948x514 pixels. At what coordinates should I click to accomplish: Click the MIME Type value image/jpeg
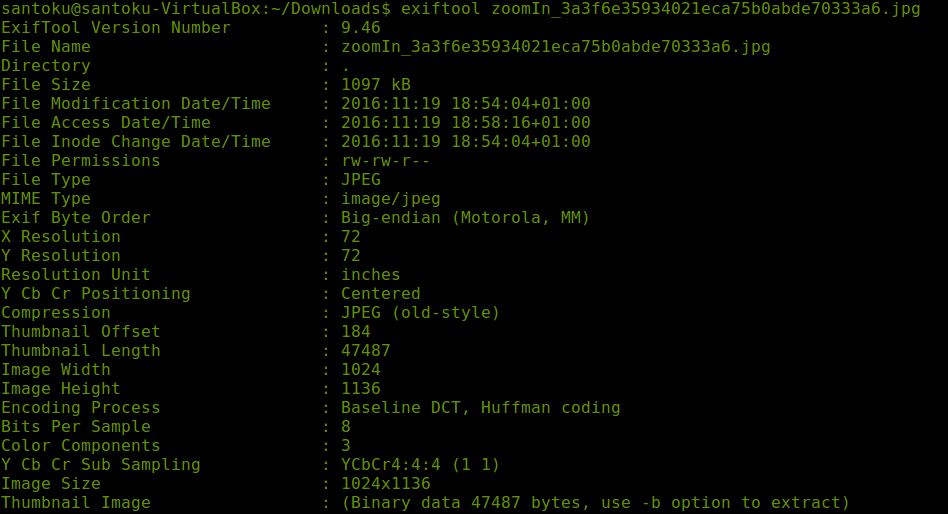[390, 199]
